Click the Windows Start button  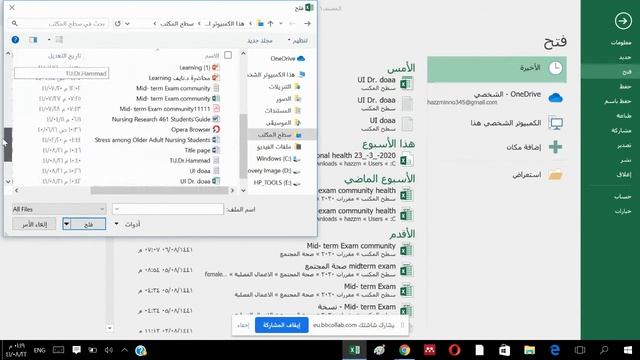[x=628, y=350]
